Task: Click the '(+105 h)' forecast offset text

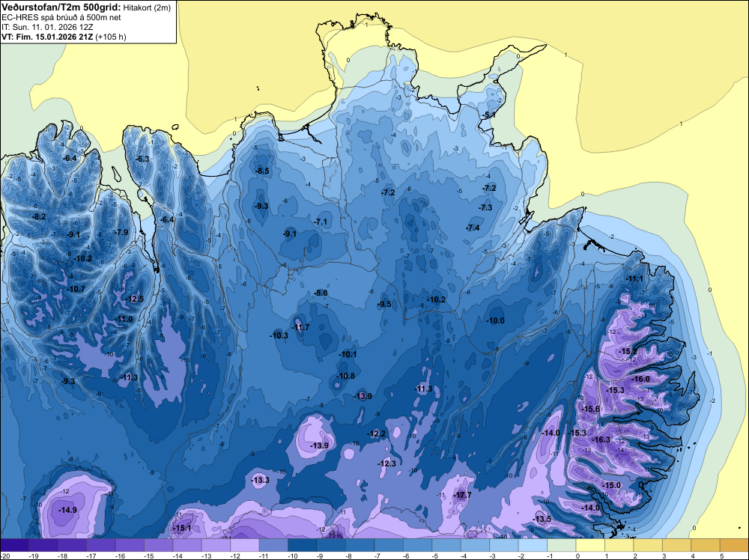Action: pos(111,37)
